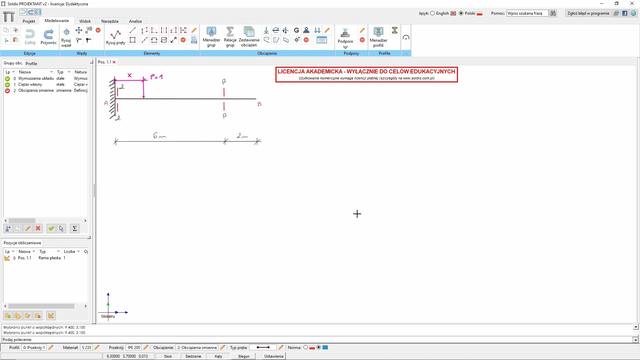Select the Rysuj pręty tool
The width and height of the screenshot is (640, 360).
coord(116,37)
